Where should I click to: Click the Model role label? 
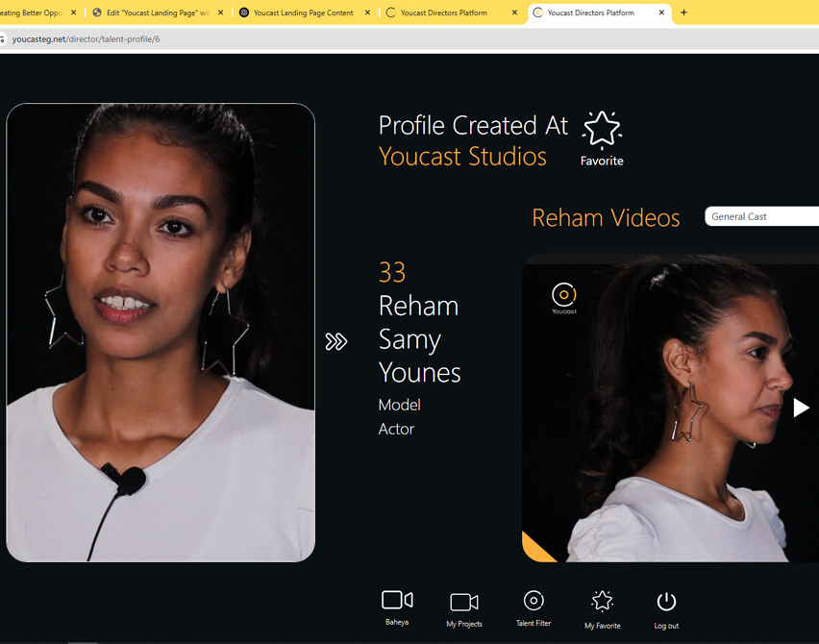tap(399, 405)
